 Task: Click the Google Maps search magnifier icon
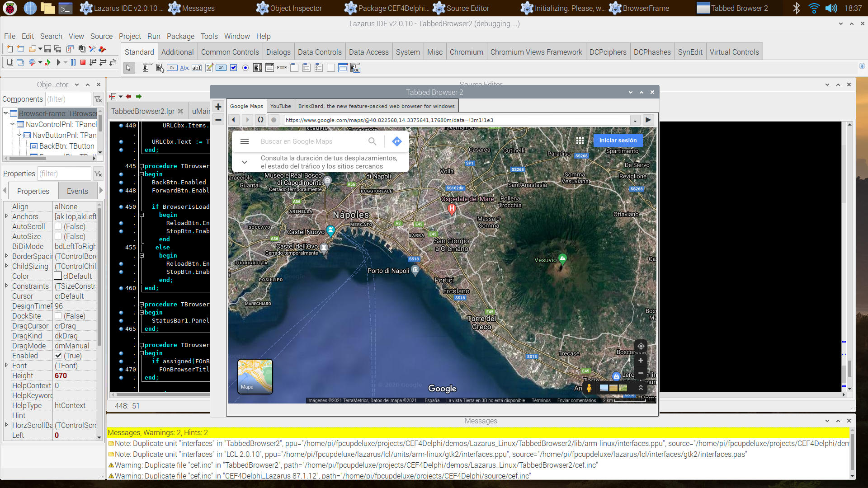click(x=372, y=141)
